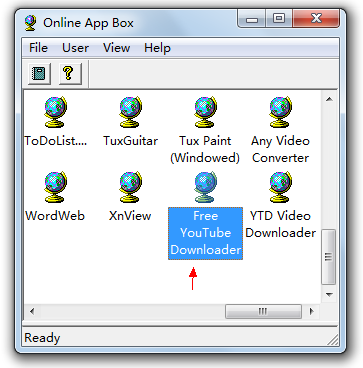Click the Online App Box title bar icon
This screenshot has height=368, width=363.
pyautogui.click(x=30, y=23)
